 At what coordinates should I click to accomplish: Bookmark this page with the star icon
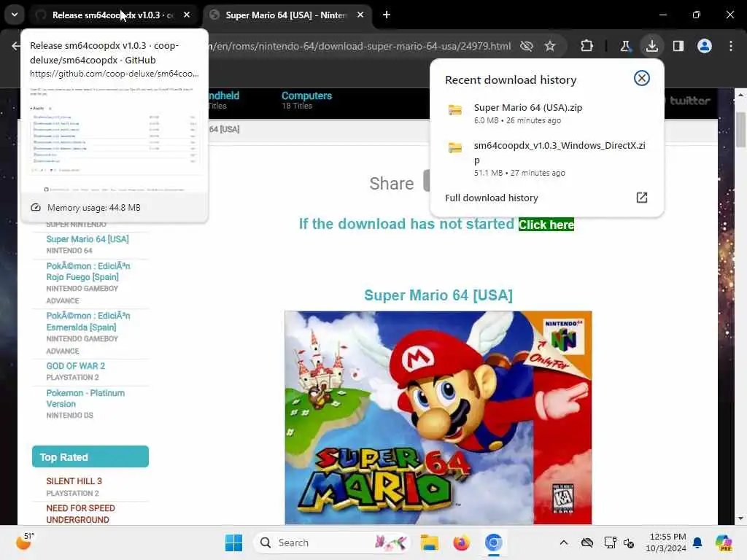(550, 46)
